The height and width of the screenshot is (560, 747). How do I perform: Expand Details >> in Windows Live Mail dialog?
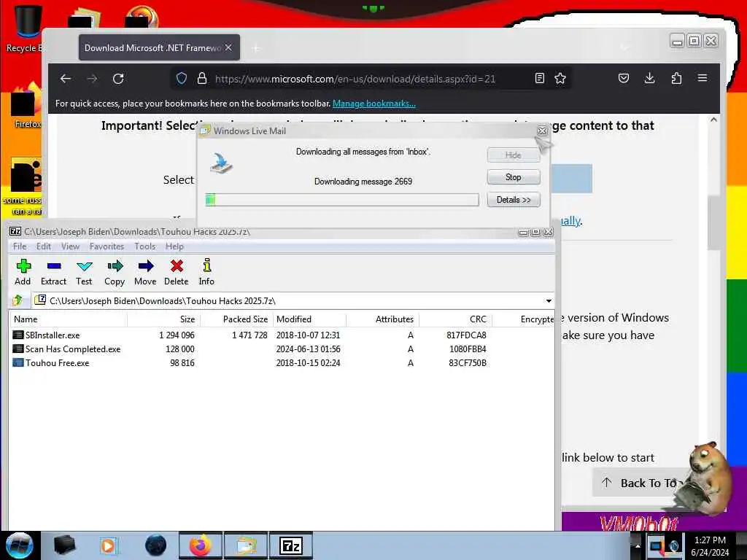514,200
